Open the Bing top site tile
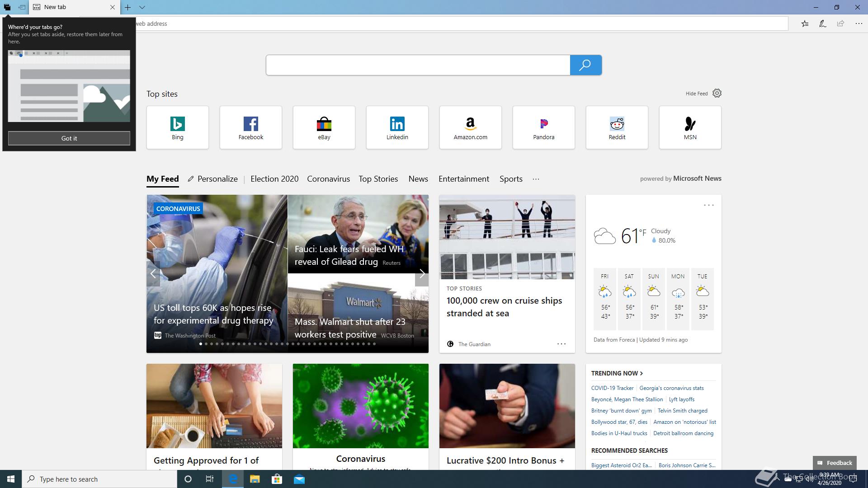This screenshot has width=868, height=488. click(178, 127)
